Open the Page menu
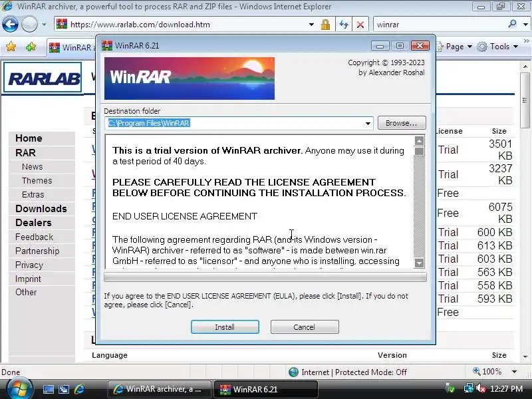The width and height of the screenshot is (532, 399). tap(454, 47)
